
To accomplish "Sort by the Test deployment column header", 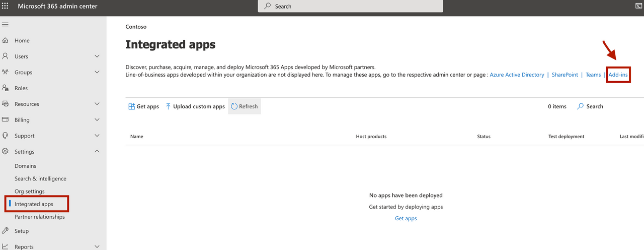I will (x=567, y=137).
